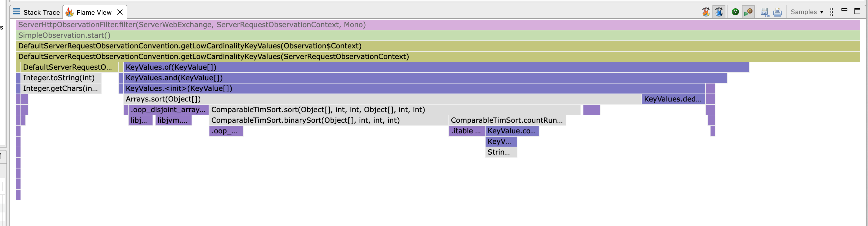Viewport: 868px width, 226px height.
Task: Click the save-as floppy disk icon
Action: (765, 12)
